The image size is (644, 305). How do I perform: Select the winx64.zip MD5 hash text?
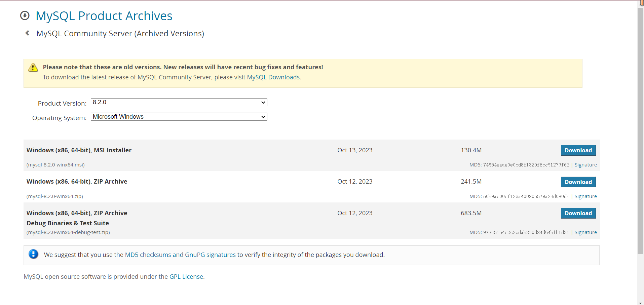tap(526, 196)
